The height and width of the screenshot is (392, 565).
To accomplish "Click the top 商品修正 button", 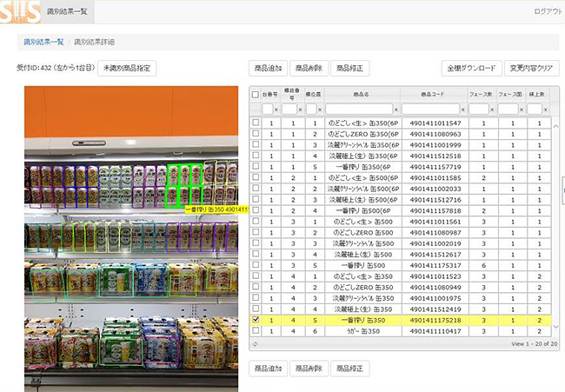I will 350,68.
